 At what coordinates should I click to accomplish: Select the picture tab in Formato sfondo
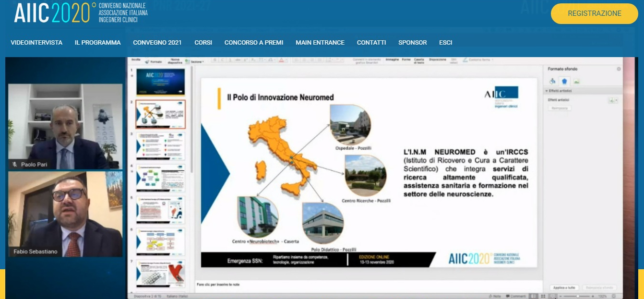point(576,81)
